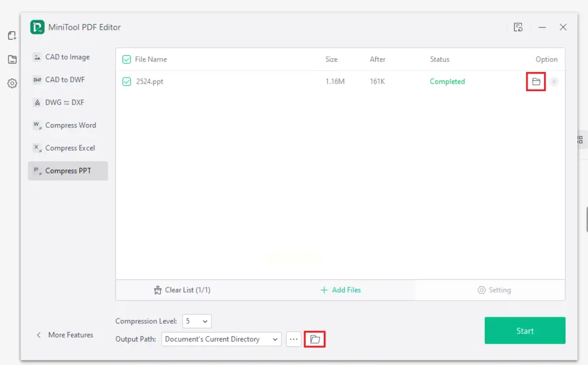Expand the Compression Level dropdown
The width and height of the screenshot is (588, 365).
click(x=197, y=321)
